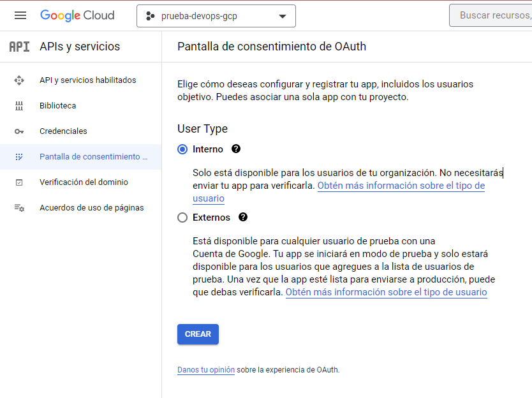The height and width of the screenshot is (398, 532).
Task: Click the CREAR button
Action: (198, 334)
